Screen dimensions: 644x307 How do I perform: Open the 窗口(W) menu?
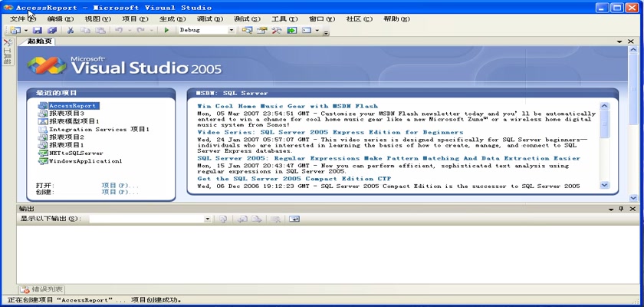[322, 19]
